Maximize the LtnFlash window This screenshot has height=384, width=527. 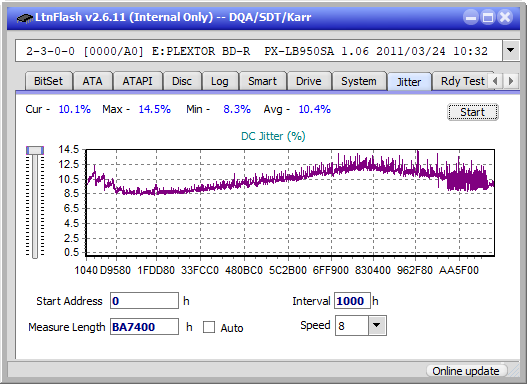[488, 17]
